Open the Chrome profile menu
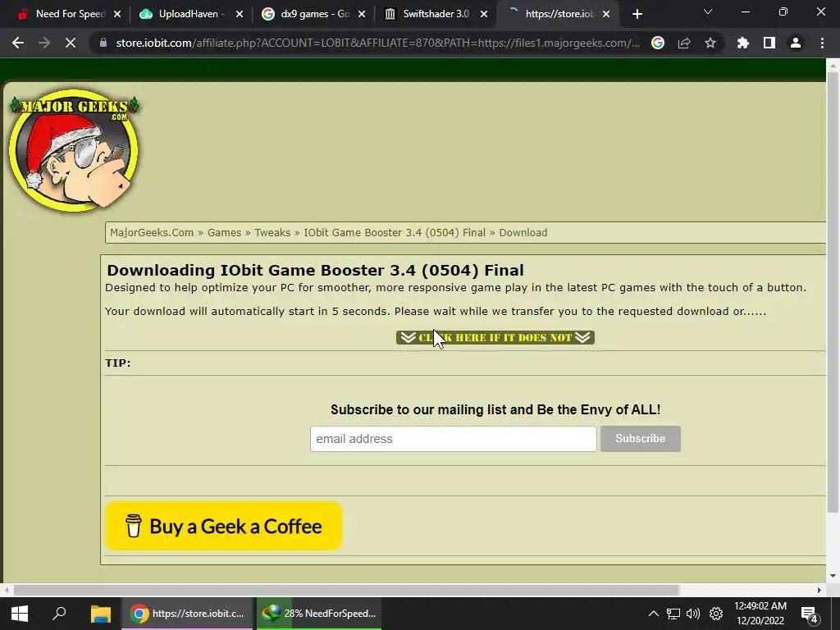The height and width of the screenshot is (630, 840). click(796, 43)
